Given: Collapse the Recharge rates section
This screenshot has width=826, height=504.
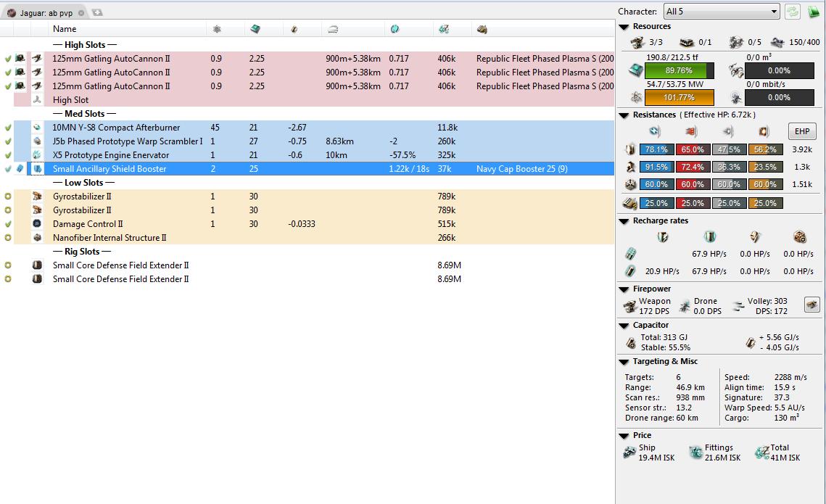Looking at the screenshot, I should (624, 221).
